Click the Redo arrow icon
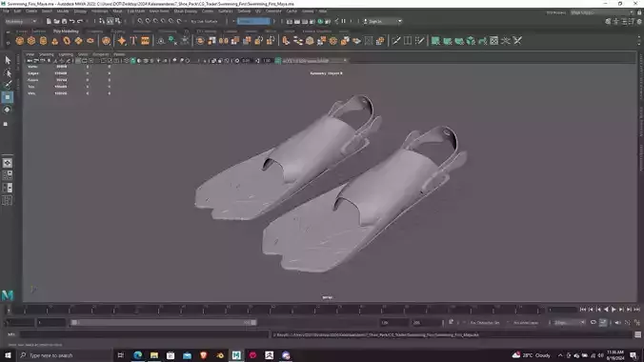This screenshot has width=644, height=362. 80,21
